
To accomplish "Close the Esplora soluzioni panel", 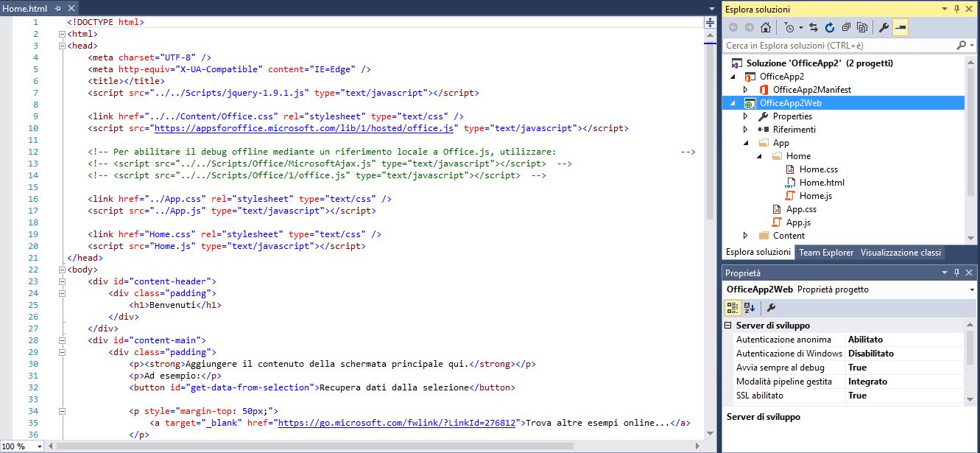I will pos(970,9).
